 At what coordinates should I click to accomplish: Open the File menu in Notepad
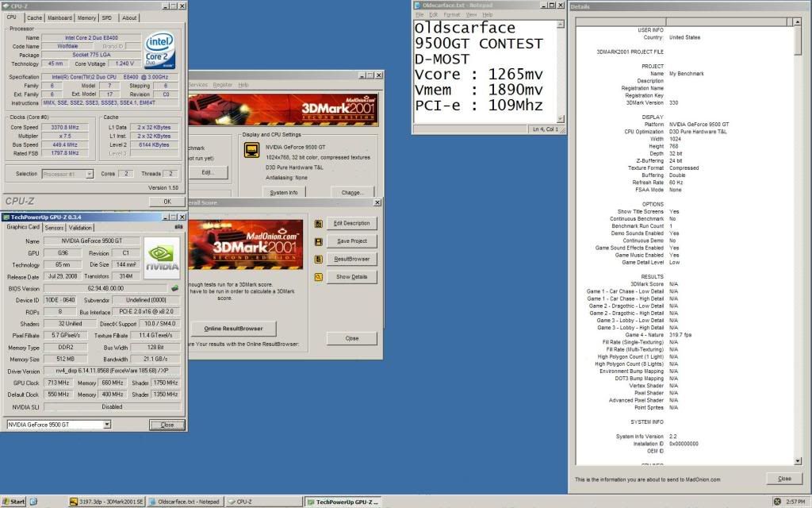[x=419, y=15]
